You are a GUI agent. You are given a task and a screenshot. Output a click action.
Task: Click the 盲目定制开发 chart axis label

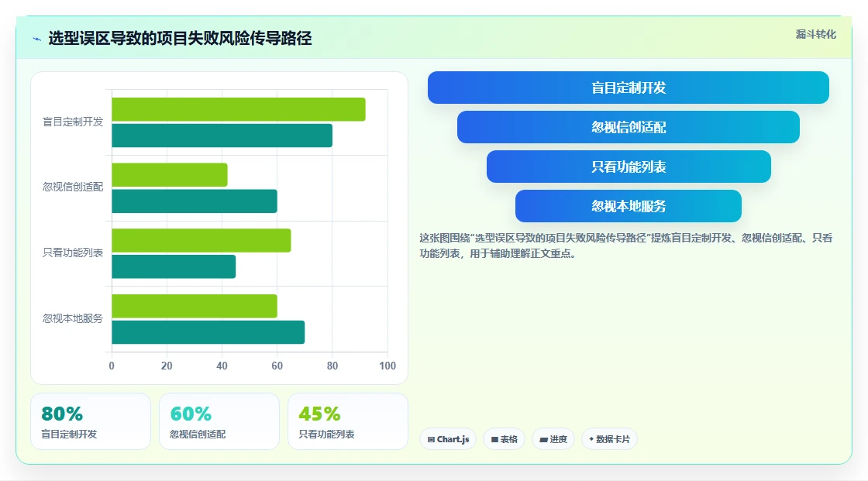click(73, 122)
